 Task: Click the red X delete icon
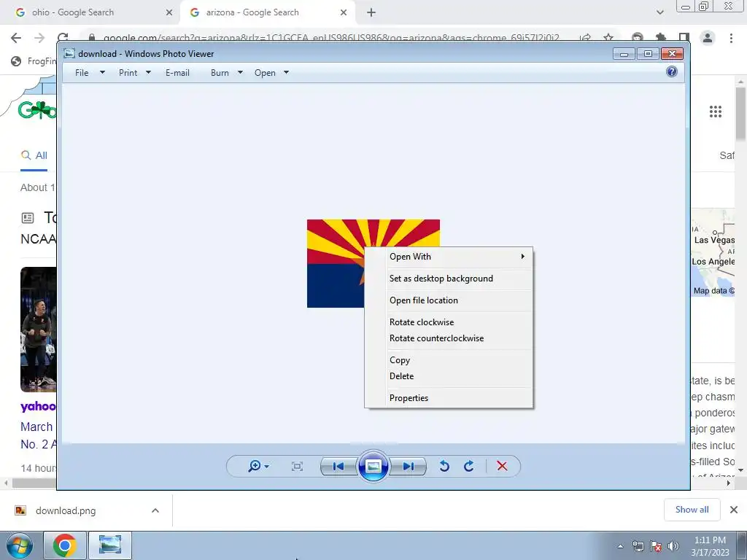[x=502, y=466]
